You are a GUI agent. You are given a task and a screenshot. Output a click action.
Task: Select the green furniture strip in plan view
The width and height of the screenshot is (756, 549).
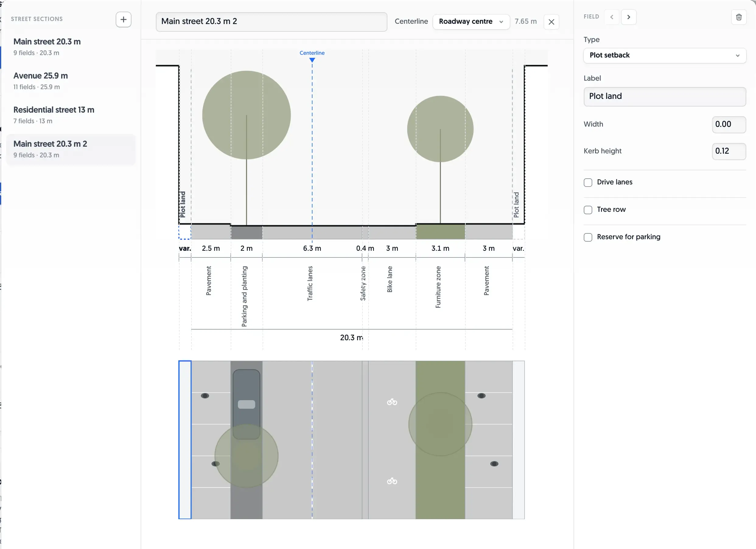[440, 440]
